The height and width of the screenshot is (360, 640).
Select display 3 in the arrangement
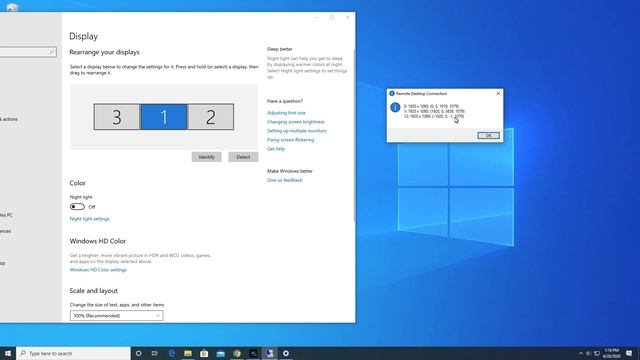tap(117, 117)
